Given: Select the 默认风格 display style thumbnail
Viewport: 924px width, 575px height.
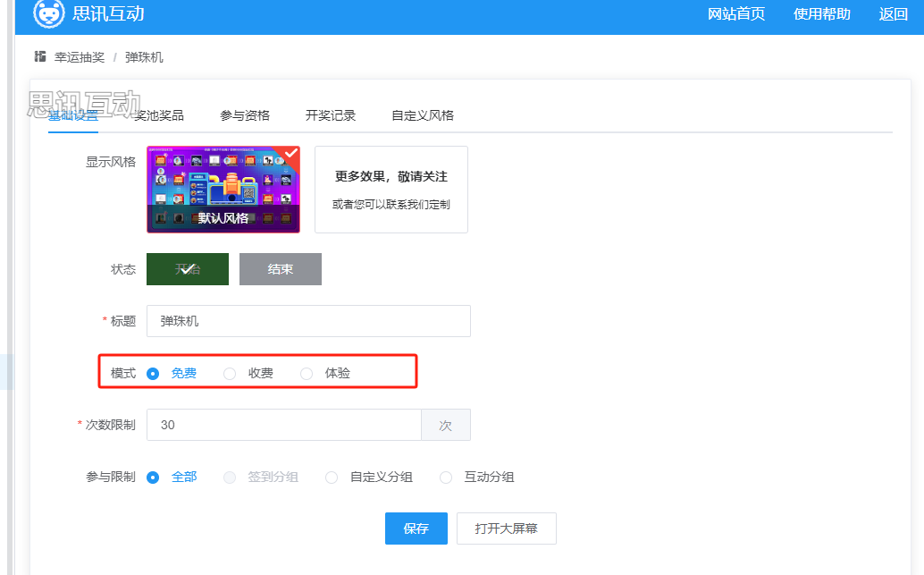Looking at the screenshot, I should pos(223,190).
